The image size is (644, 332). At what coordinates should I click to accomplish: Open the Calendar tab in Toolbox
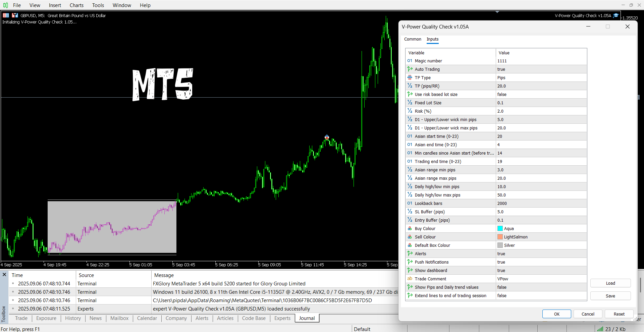(147, 318)
